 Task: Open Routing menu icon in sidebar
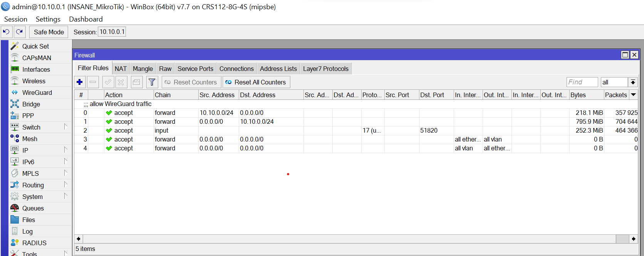coord(15,185)
